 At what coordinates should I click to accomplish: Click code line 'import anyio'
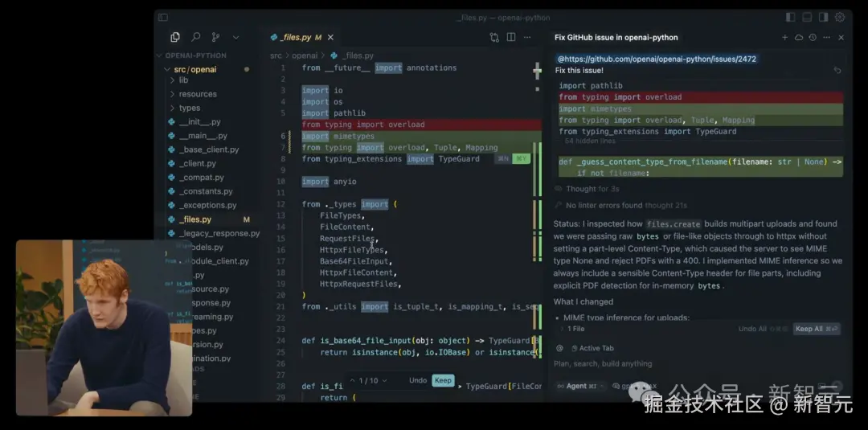pos(329,182)
